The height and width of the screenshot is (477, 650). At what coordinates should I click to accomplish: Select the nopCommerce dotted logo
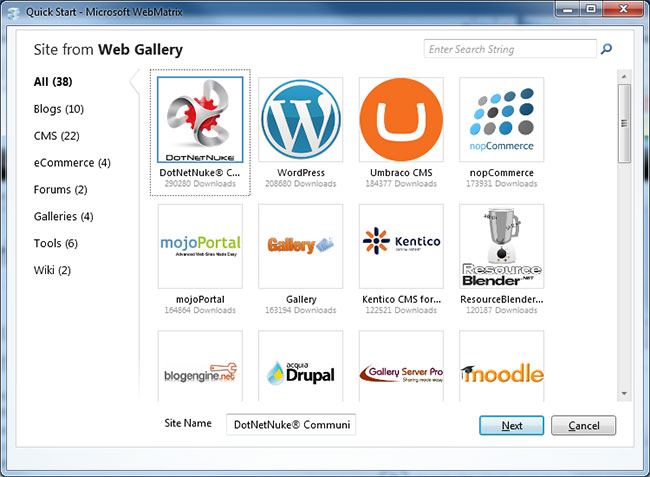pos(502,119)
